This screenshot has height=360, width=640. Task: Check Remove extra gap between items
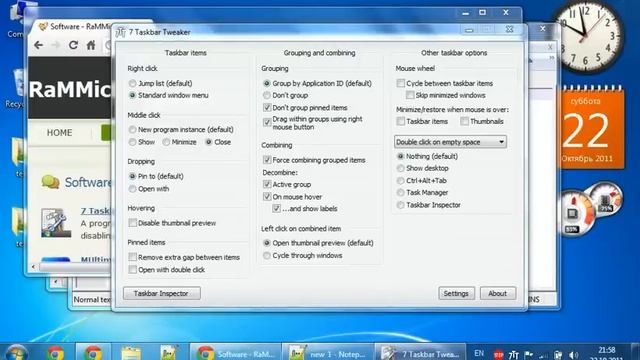coord(132,257)
